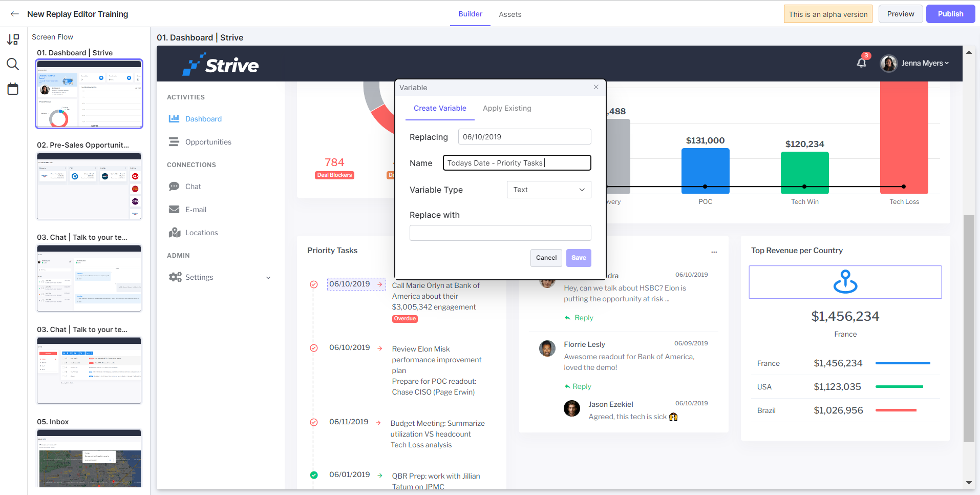Click the Opportunities list icon
This screenshot has height=495, width=980.
(174, 141)
